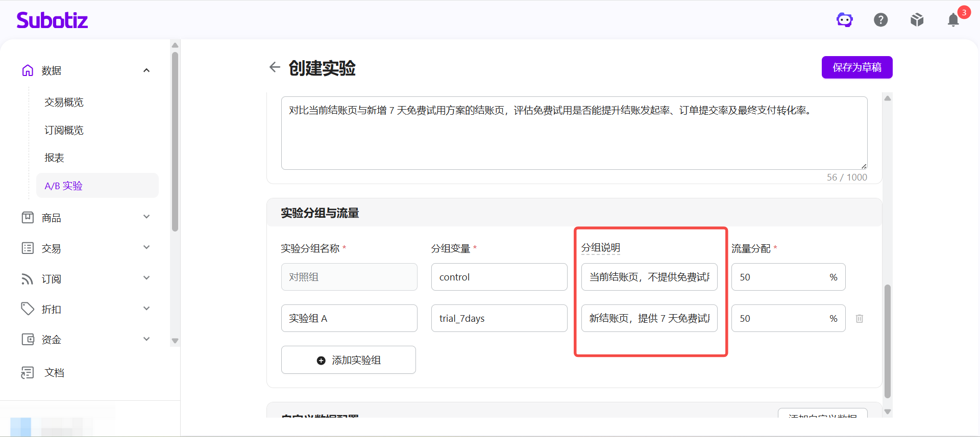980x437 pixels.
Task: Open the help question mark icon
Action: click(881, 20)
